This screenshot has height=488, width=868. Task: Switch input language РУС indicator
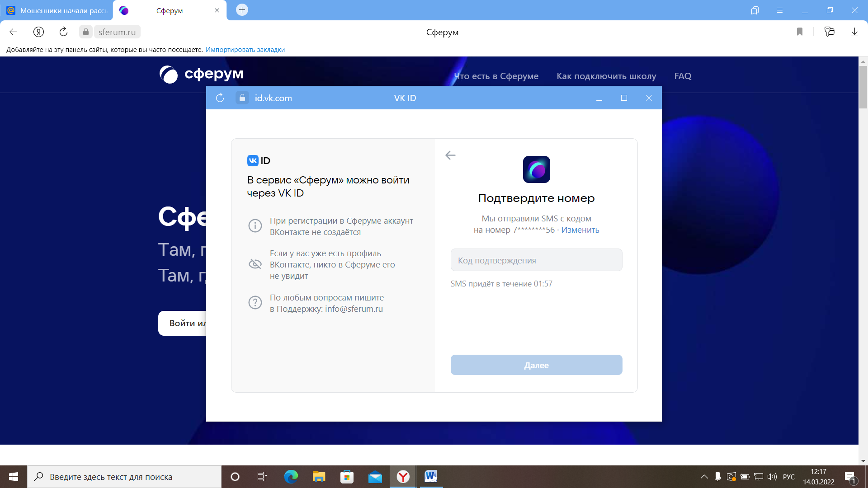[789, 477]
